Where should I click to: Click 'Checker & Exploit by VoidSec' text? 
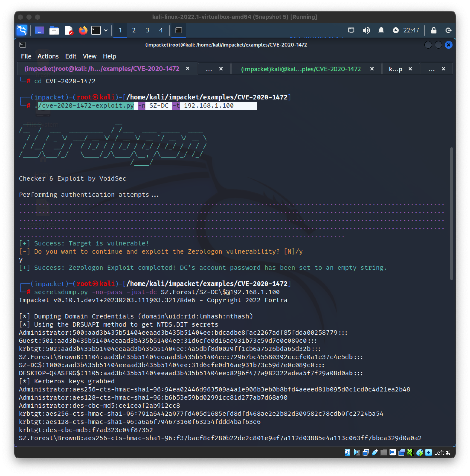point(72,178)
